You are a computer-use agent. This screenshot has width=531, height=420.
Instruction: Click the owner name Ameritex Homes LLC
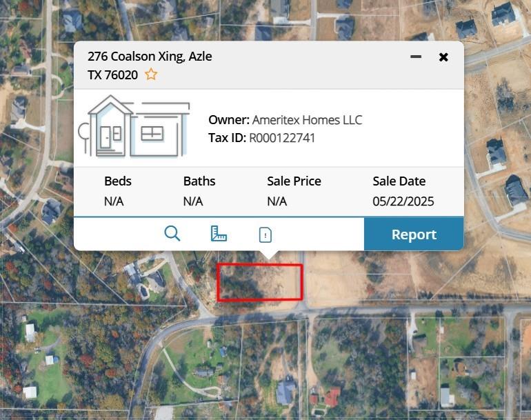coord(307,120)
